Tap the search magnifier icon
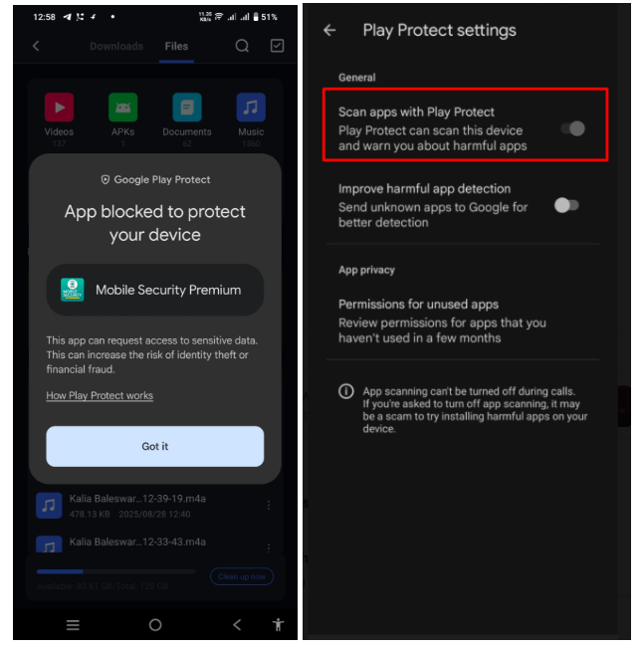Image resolution: width=644 pixels, height=652 pixels. [x=242, y=46]
